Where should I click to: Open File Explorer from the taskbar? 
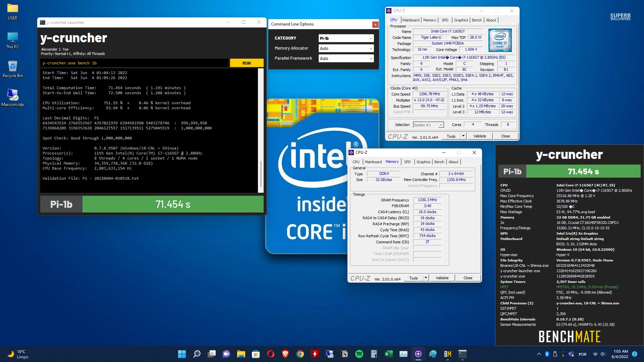click(x=241, y=354)
